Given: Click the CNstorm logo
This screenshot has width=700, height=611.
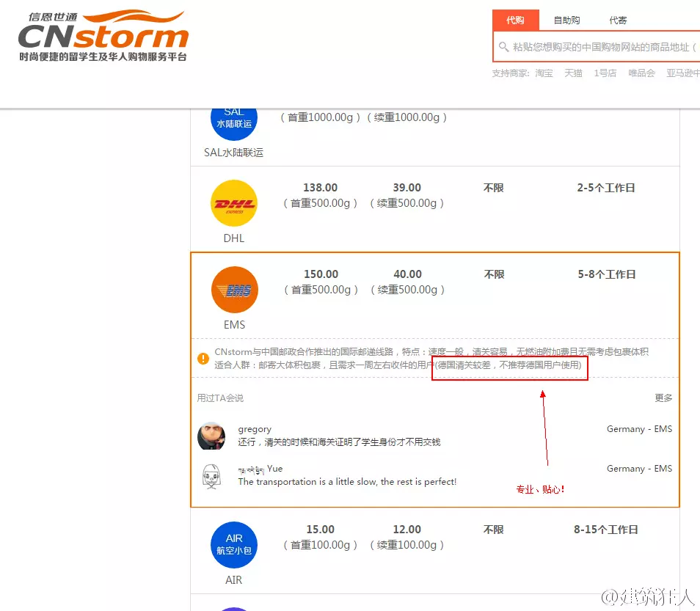Looking at the screenshot, I should click(x=103, y=36).
